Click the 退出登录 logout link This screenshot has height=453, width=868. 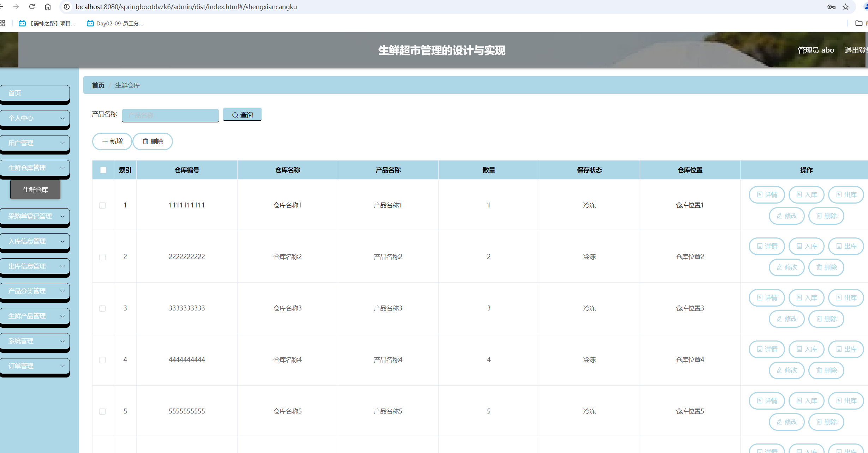click(x=856, y=50)
